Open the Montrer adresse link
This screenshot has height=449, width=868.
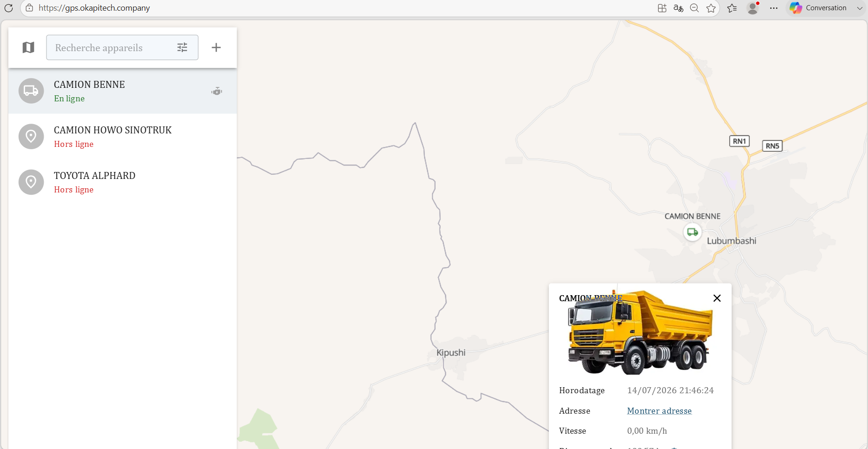click(x=659, y=411)
